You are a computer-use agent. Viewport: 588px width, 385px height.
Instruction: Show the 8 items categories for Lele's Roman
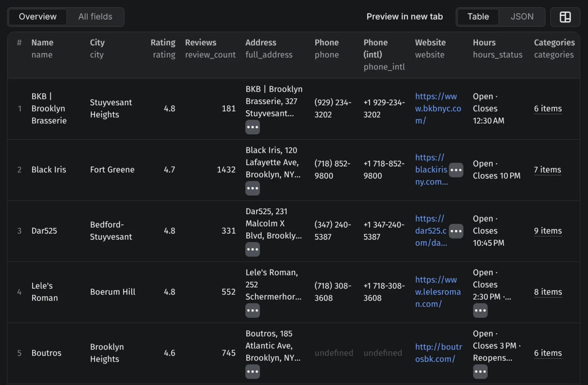548,292
